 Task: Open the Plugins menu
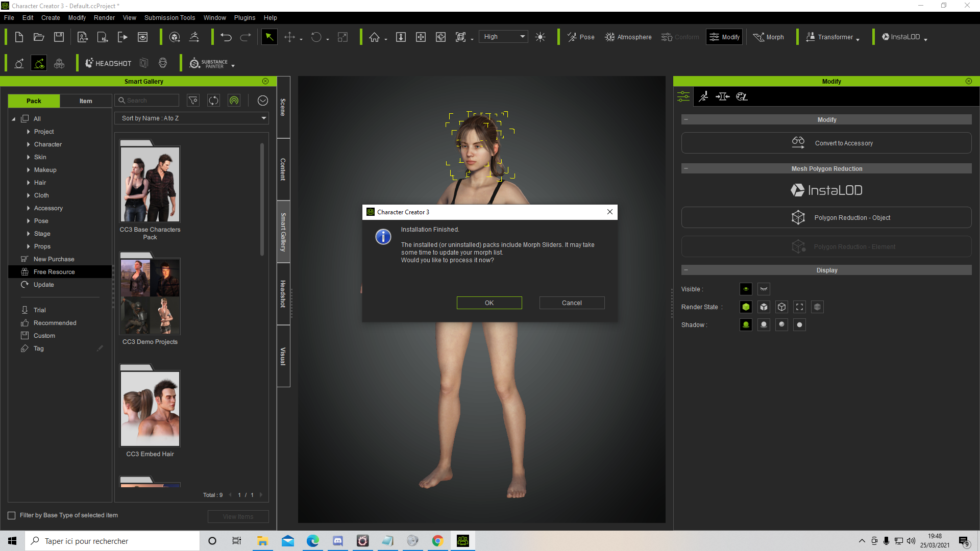point(244,17)
